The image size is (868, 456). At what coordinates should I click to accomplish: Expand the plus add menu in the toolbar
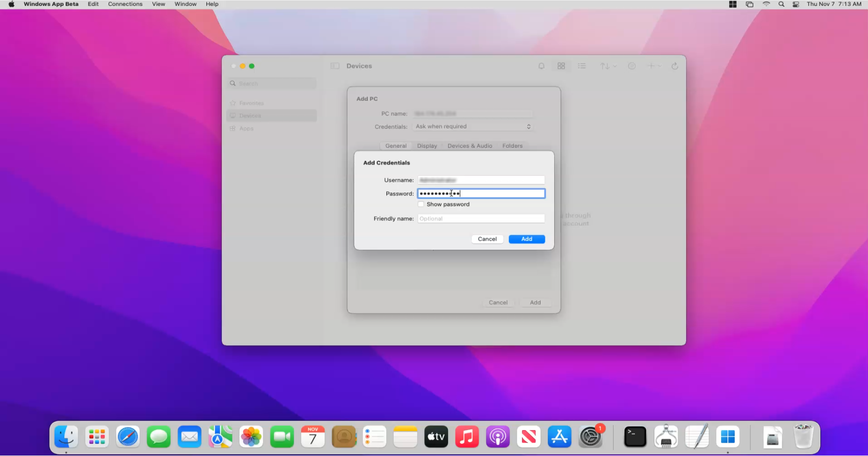pos(653,66)
